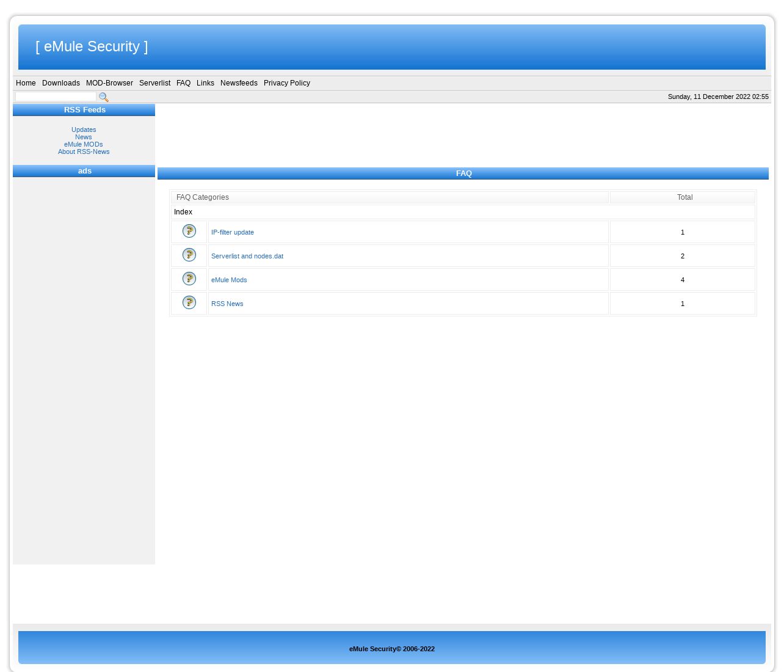Click the question icon beside eMule Mods
Screen dimensions: 784x672
(x=189, y=279)
